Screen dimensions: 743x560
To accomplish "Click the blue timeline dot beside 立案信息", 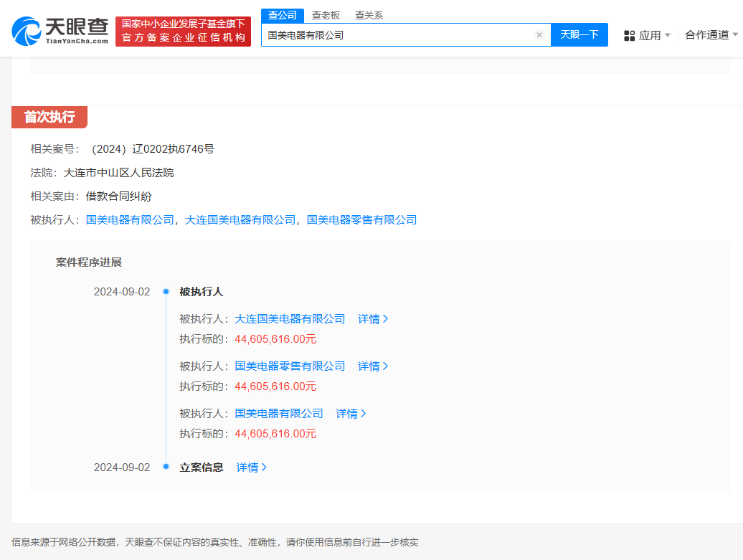I will [166, 467].
